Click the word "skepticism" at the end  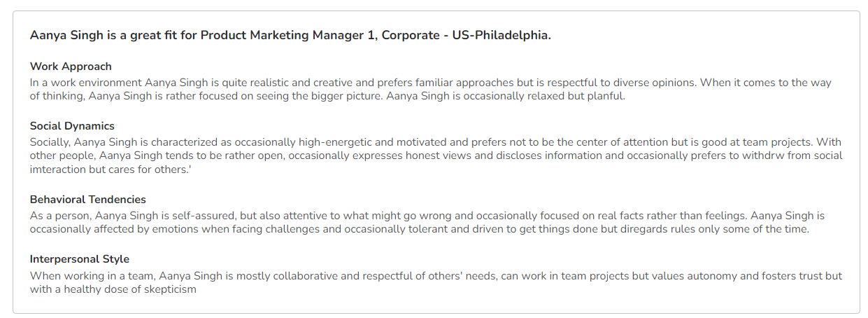[169, 289]
